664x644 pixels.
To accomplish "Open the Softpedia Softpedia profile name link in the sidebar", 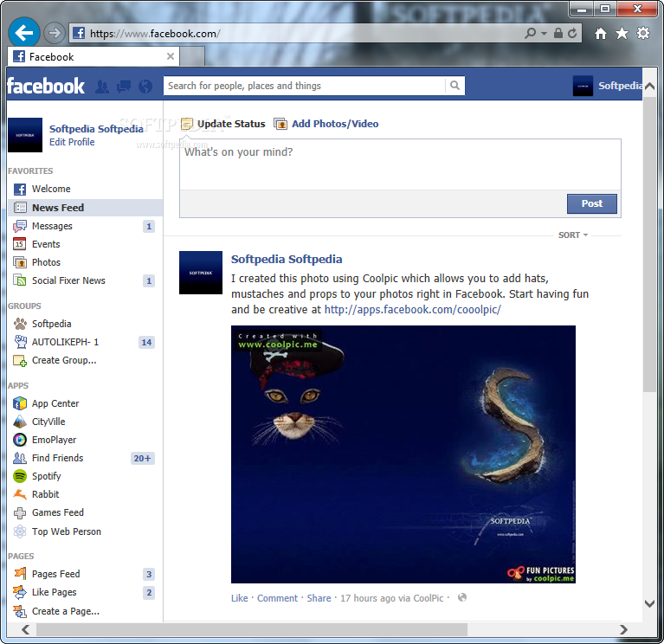I will 96,129.
